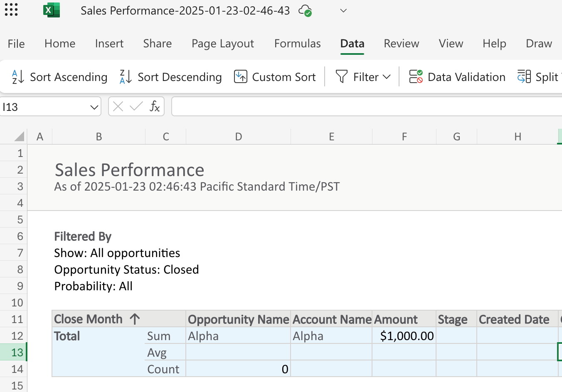This screenshot has height=392, width=562.
Task: Click the insert function fx icon
Action: (x=155, y=107)
